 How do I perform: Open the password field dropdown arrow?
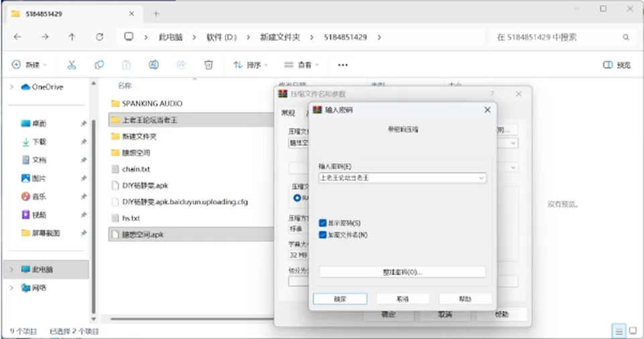(x=481, y=178)
